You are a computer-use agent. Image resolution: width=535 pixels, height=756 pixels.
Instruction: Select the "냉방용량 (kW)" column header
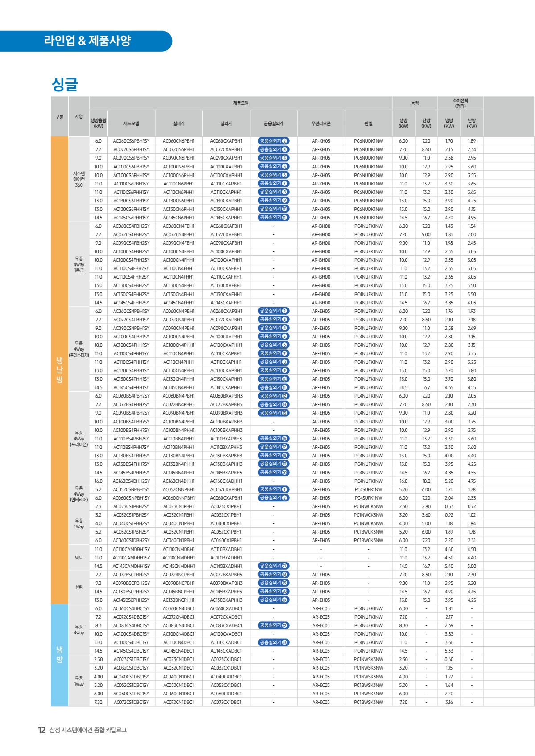pos(99,123)
